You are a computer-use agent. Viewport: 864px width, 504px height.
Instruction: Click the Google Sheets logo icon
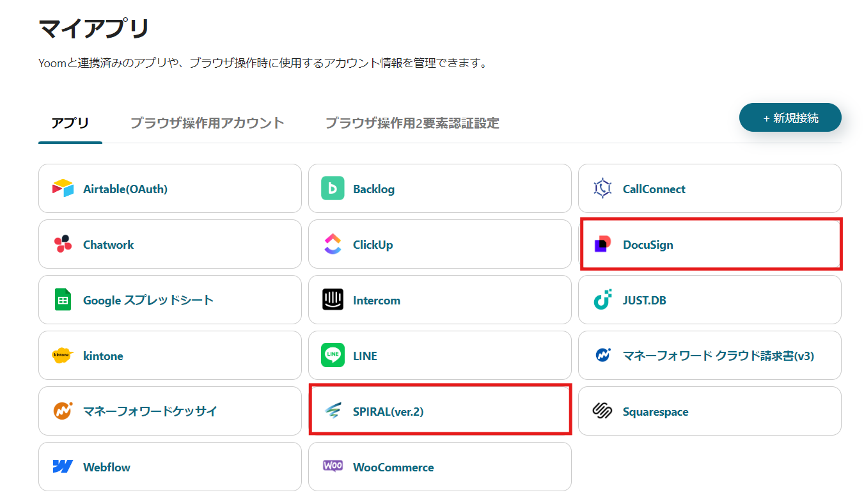(63, 300)
